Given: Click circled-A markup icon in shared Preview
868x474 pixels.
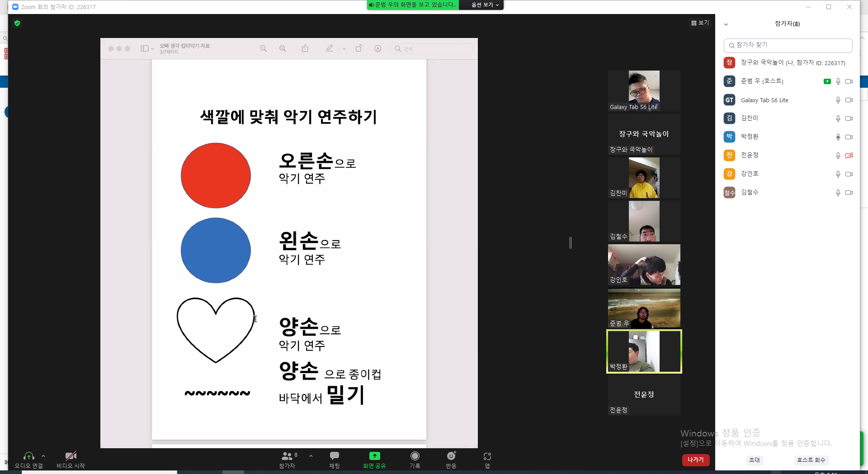Looking at the screenshot, I should tap(377, 48).
